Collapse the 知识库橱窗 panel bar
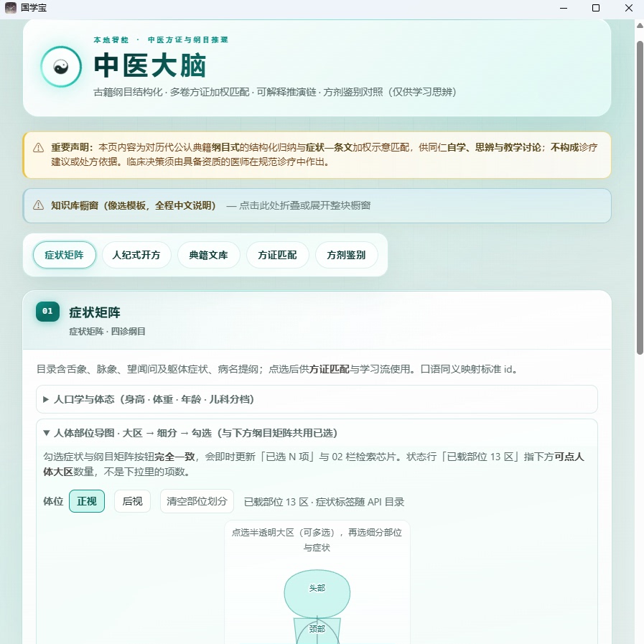 [x=317, y=206]
